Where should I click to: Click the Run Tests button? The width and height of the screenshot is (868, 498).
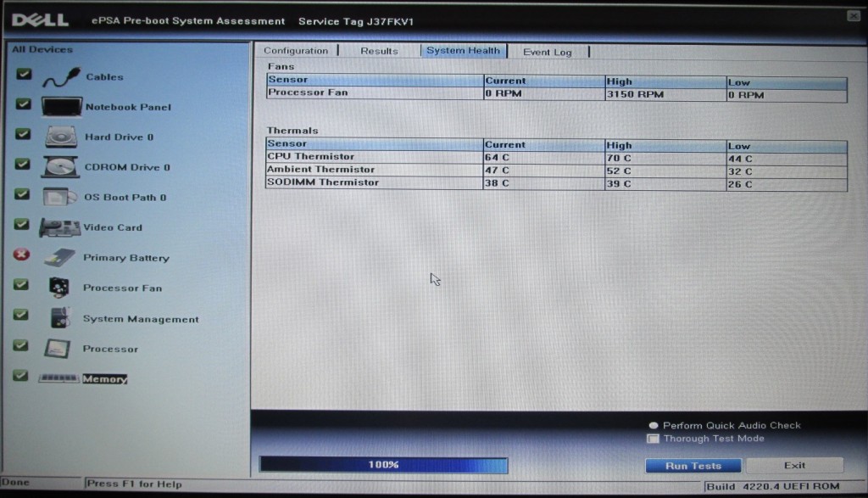click(693, 466)
